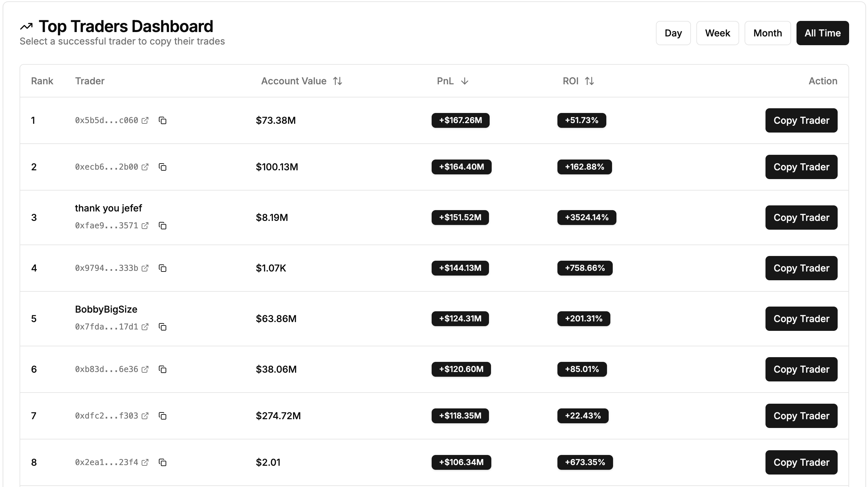This screenshot has height=487, width=868.
Task: Copy the address of trader 0x2ea1...23f4
Action: click(x=163, y=462)
